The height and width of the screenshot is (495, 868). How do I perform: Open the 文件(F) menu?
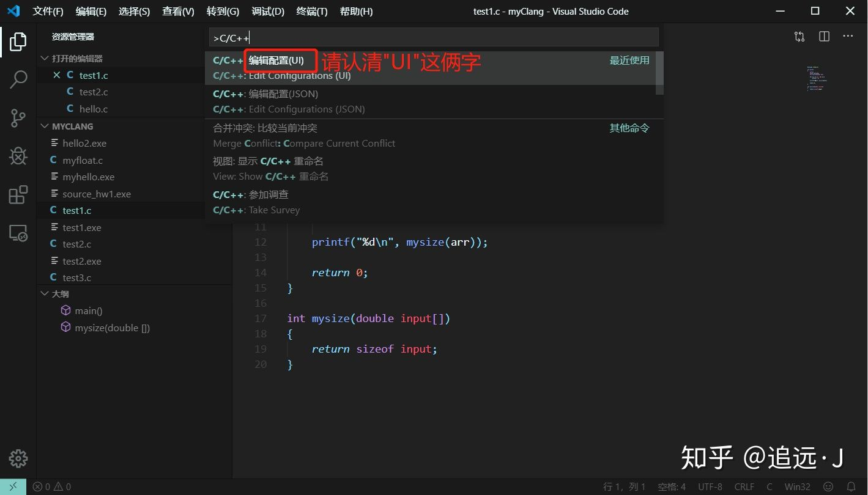48,12
